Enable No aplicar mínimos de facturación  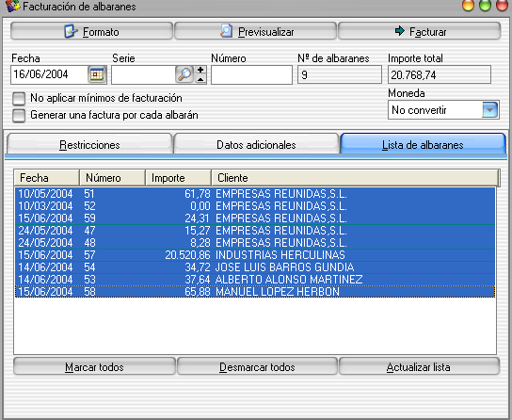pos(19,98)
